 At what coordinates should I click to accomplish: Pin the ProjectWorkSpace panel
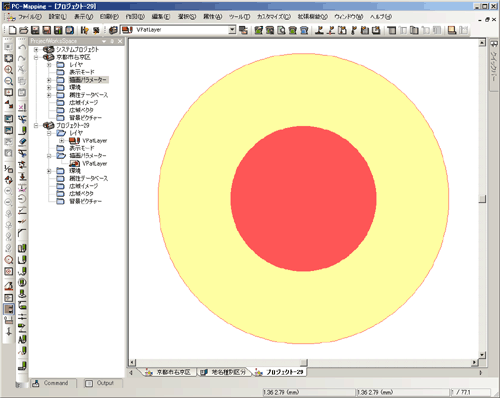[x=112, y=41]
